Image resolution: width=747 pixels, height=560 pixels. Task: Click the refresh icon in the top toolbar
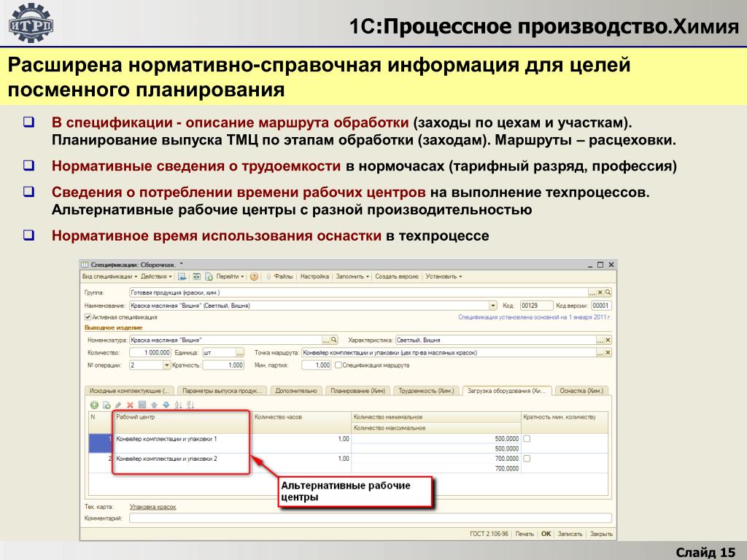(x=196, y=276)
